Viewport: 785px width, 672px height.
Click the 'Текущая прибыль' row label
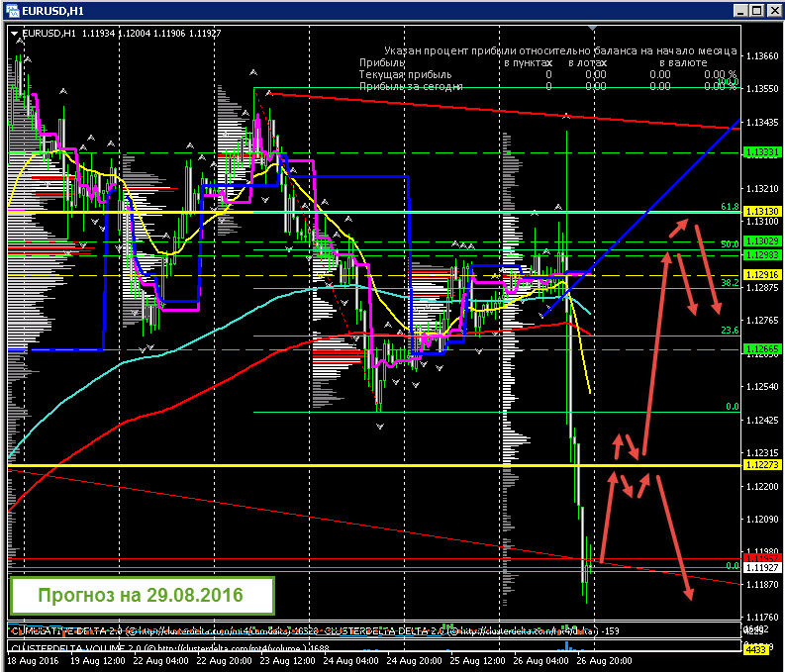tap(405, 74)
